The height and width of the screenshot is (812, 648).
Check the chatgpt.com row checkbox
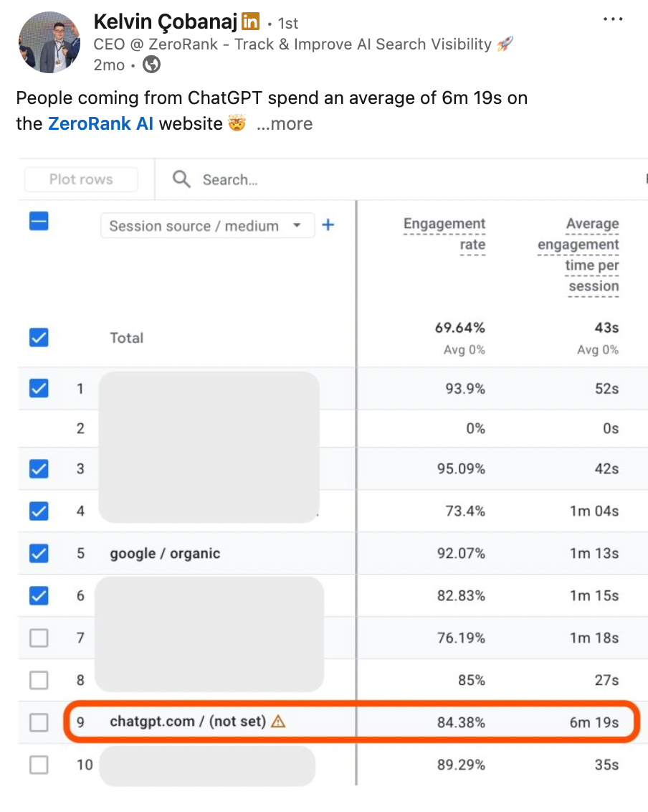pyautogui.click(x=39, y=722)
